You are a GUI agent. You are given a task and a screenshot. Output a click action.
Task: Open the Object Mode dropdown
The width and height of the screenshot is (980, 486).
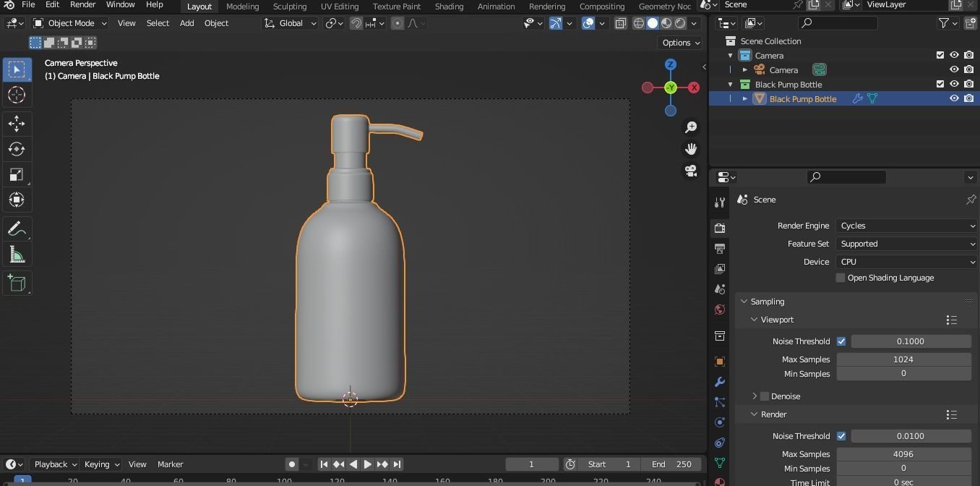tap(70, 23)
